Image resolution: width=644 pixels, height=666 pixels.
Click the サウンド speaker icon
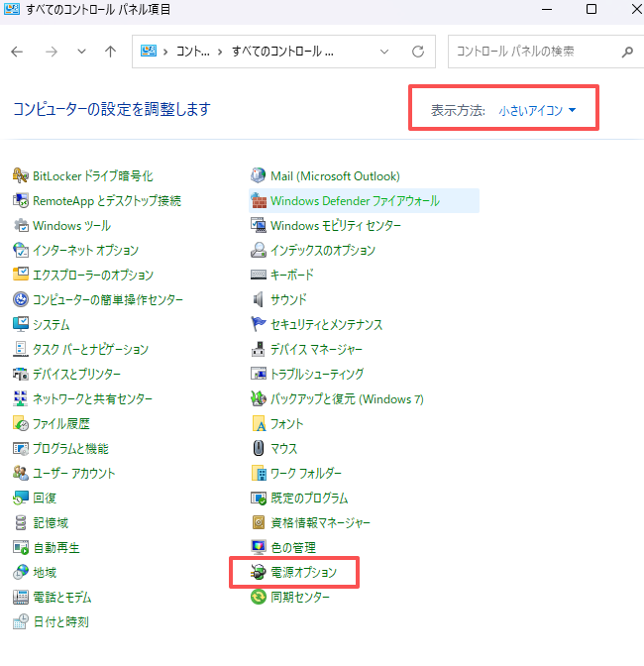[259, 299]
